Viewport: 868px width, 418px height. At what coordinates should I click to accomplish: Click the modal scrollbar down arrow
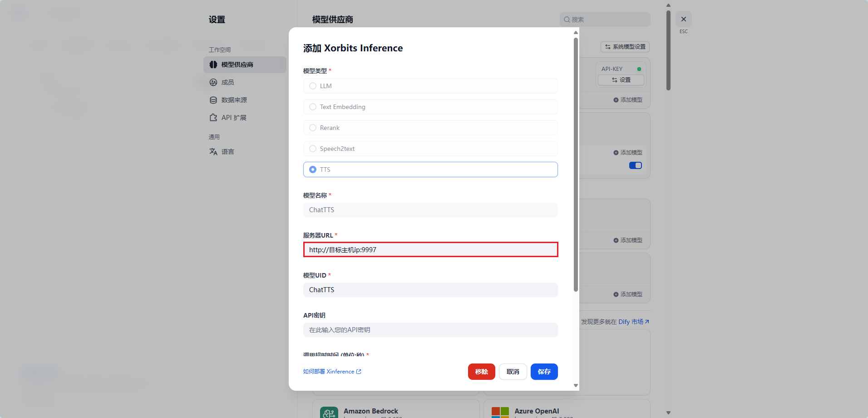[x=576, y=385]
